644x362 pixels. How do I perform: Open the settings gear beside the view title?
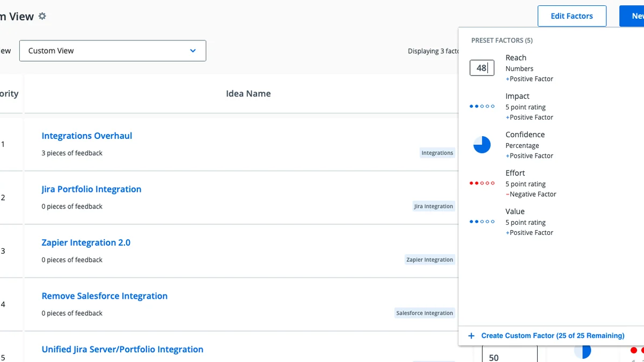[42, 16]
